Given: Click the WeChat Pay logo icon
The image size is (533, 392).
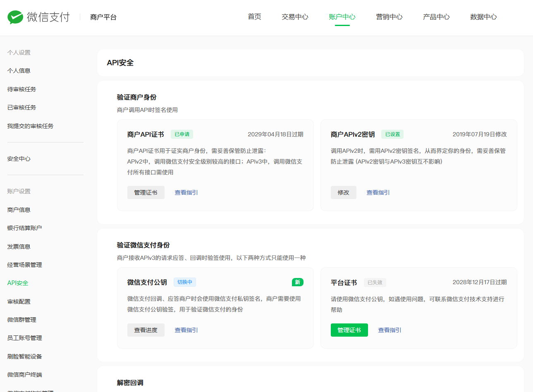Looking at the screenshot, I should [x=15, y=17].
